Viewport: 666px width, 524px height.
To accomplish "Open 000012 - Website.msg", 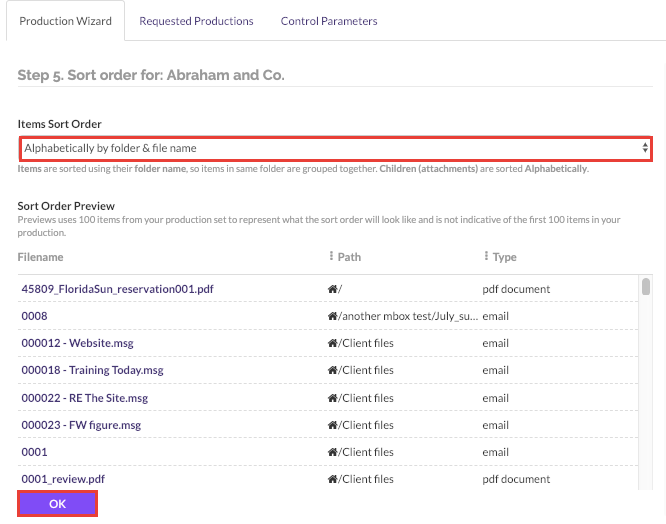I will click(77, 343).
